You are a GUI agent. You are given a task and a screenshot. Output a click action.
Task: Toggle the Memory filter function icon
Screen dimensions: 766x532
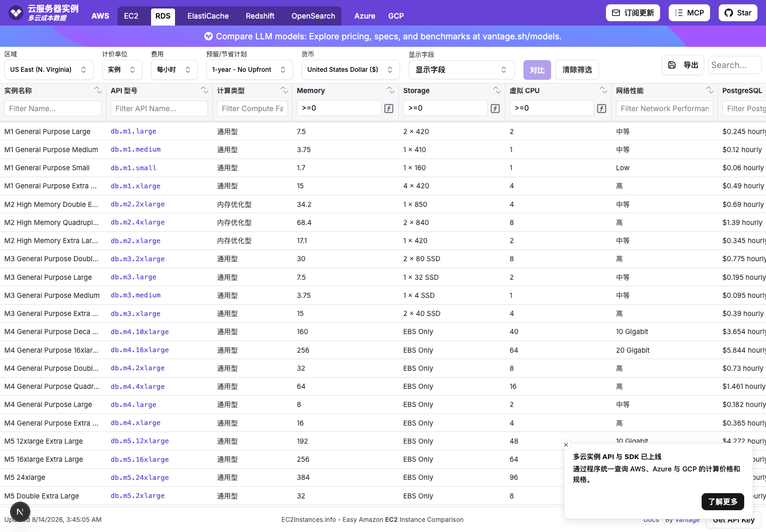tap(389, 109)
